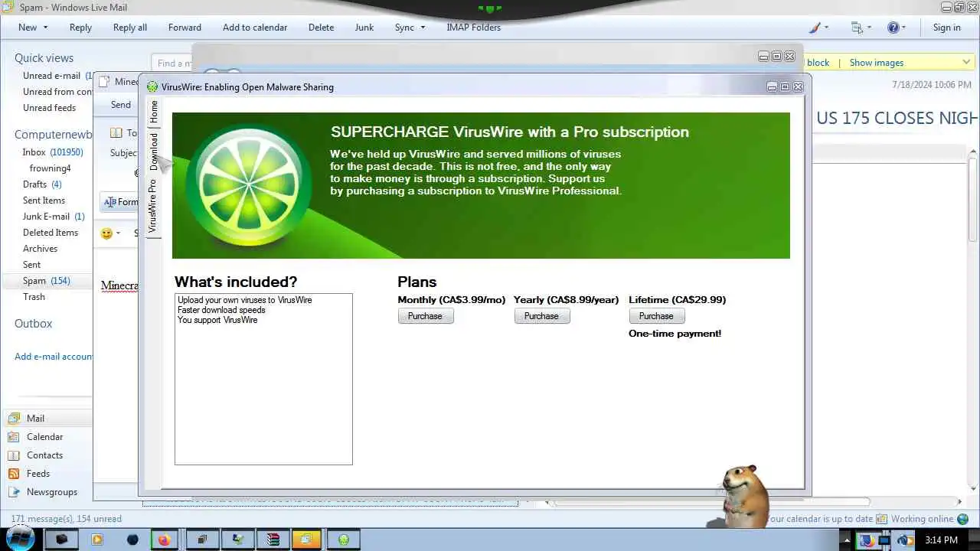Click Sign in on Live Mail toolbar

[946, 28]
